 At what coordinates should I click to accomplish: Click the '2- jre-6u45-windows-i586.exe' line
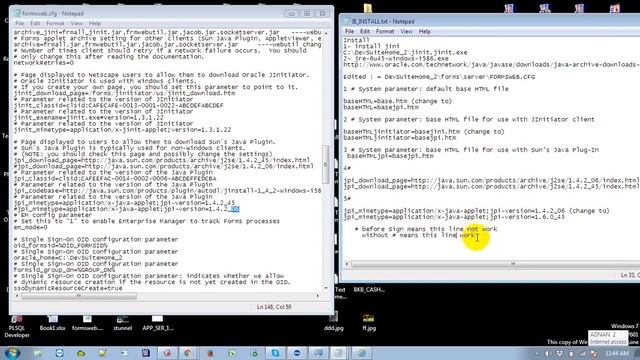396,59
